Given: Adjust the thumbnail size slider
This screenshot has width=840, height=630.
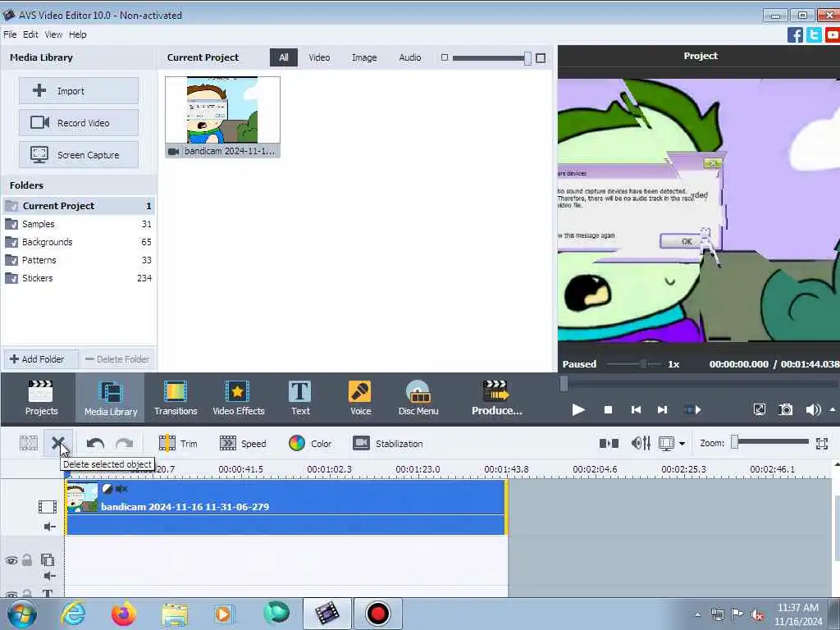Looking at the screenshot, I should [527, 58].
